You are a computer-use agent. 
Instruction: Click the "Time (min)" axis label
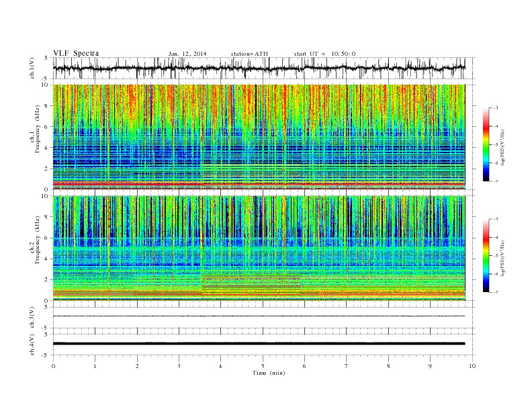(269, 373)
